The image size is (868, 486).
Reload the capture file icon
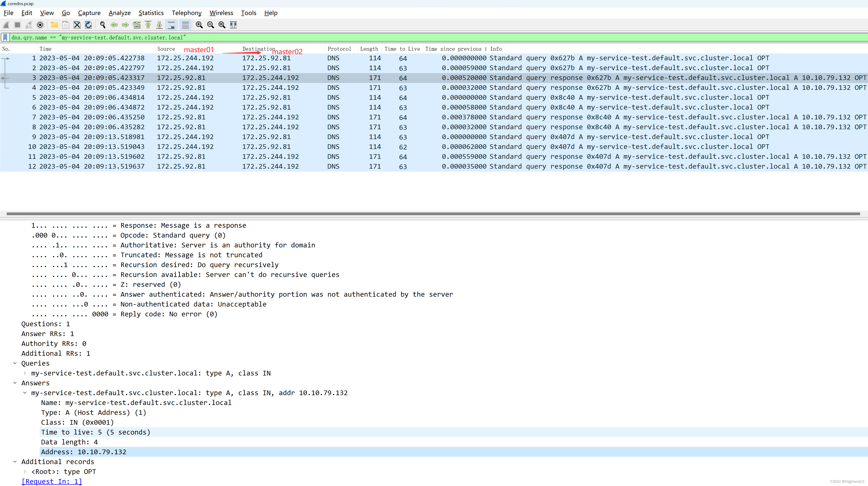click(88, 25)
